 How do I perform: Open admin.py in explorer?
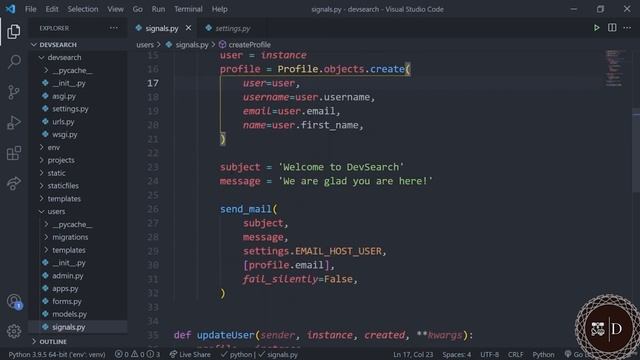[78, 276]
